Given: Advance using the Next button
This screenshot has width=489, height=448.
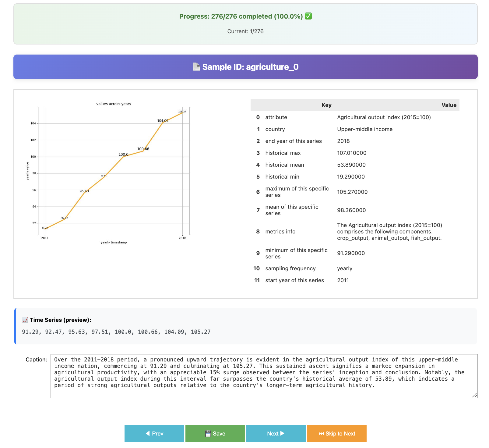Looking at the screenshot, I should 276,433.
